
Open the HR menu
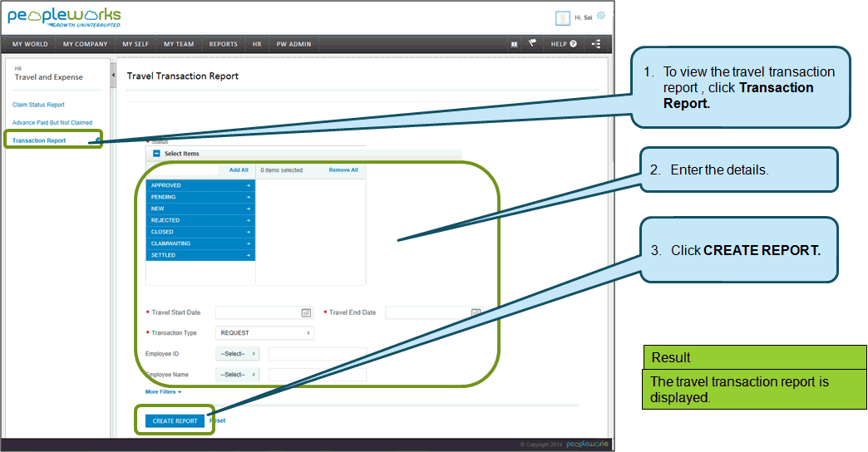(x=257, y=44)
